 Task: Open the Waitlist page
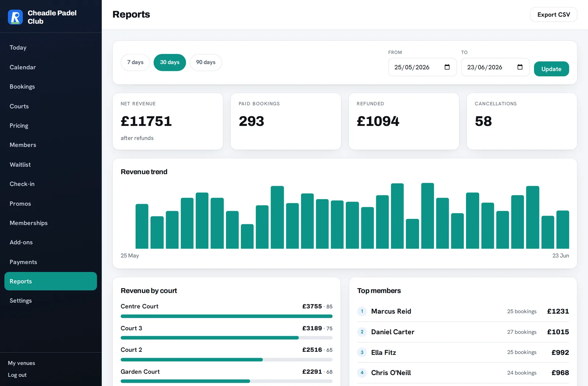[51, 165]
